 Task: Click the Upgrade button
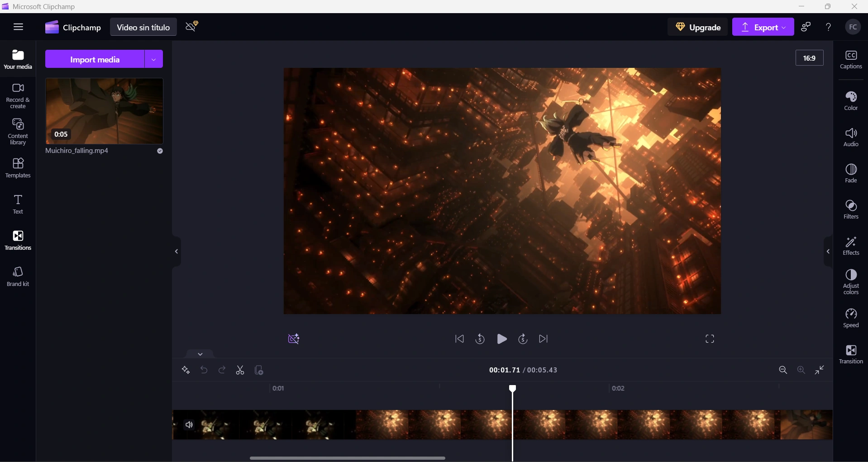[x=698, y=27]
